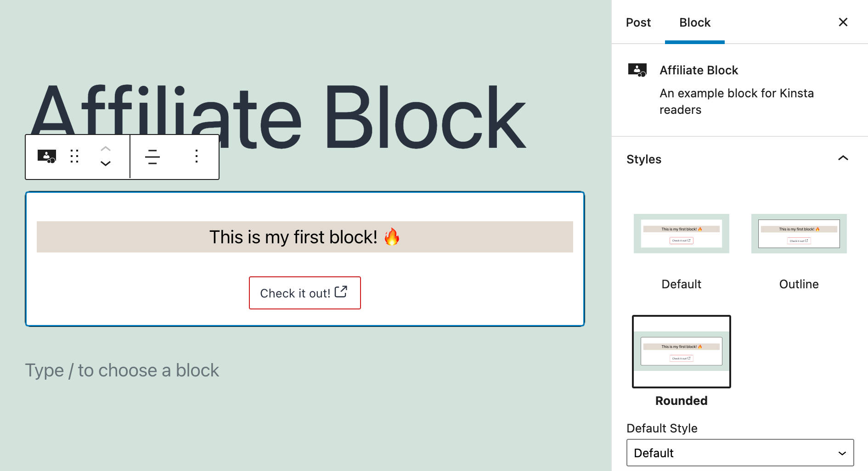The height and width of the screenshot is (471, 868).
Task: Click the external link icon in button
Action: click(x=341, y=292)
